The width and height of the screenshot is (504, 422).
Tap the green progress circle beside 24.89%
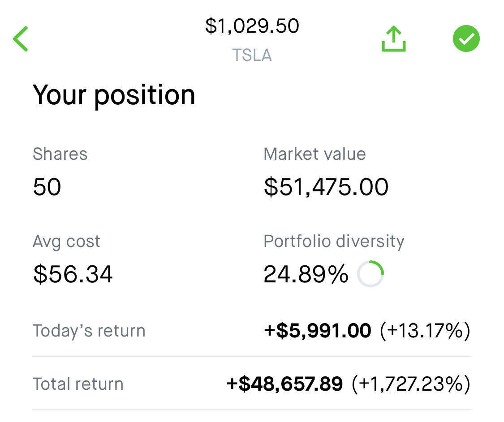[x=370, y=274]
